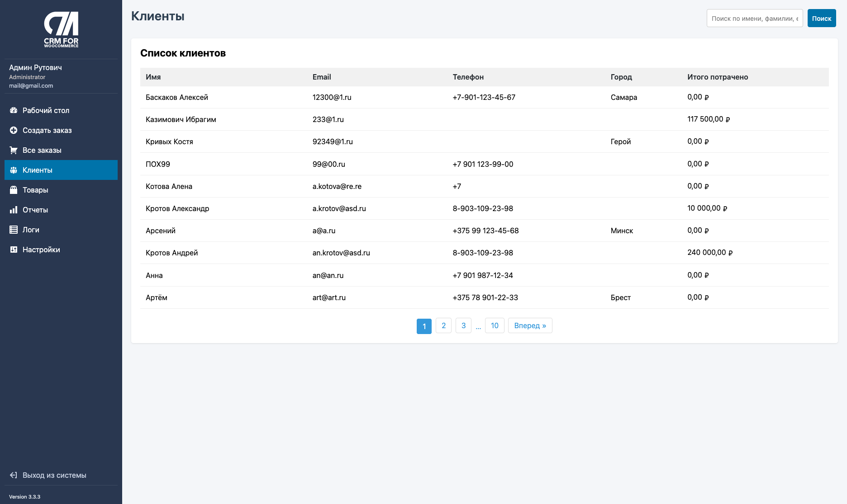Viewport: 847px width, 504px height.
Task: Select client Котова Алена
Action: pyautogui.click(x=169, y=186)
